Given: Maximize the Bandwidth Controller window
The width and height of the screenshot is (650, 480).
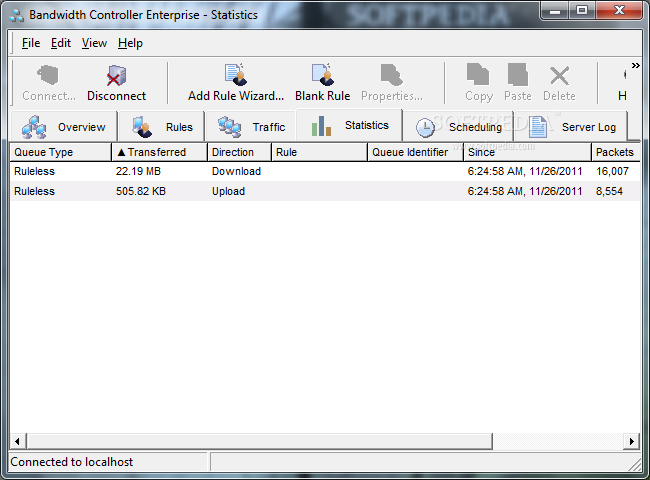Looking at the screenshot, I should (582, 11).
